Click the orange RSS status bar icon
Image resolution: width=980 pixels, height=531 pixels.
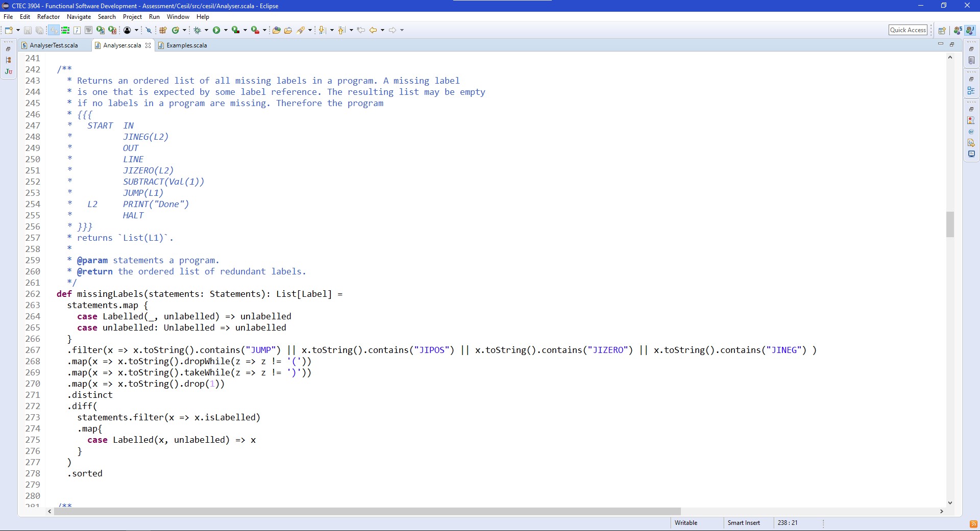973,524
